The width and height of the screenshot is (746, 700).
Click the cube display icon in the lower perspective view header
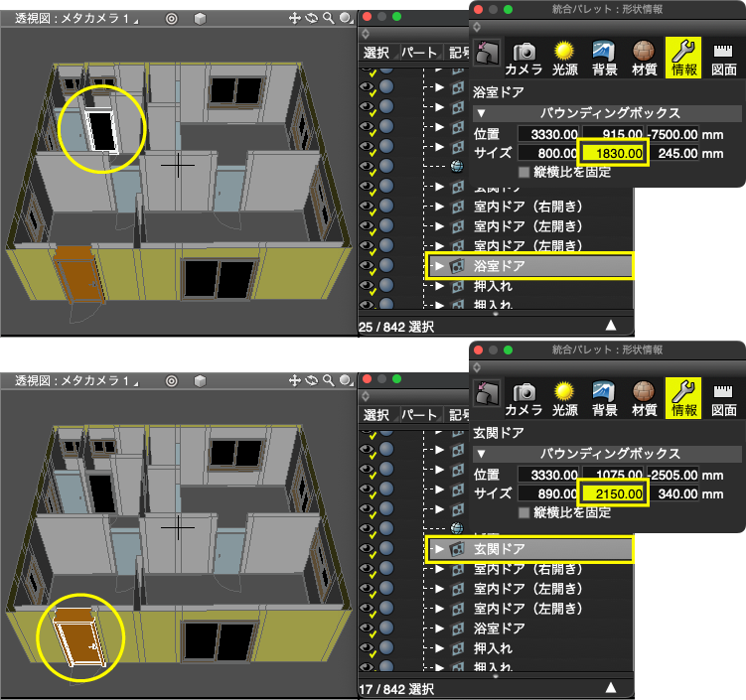click(x=201, y=380)
